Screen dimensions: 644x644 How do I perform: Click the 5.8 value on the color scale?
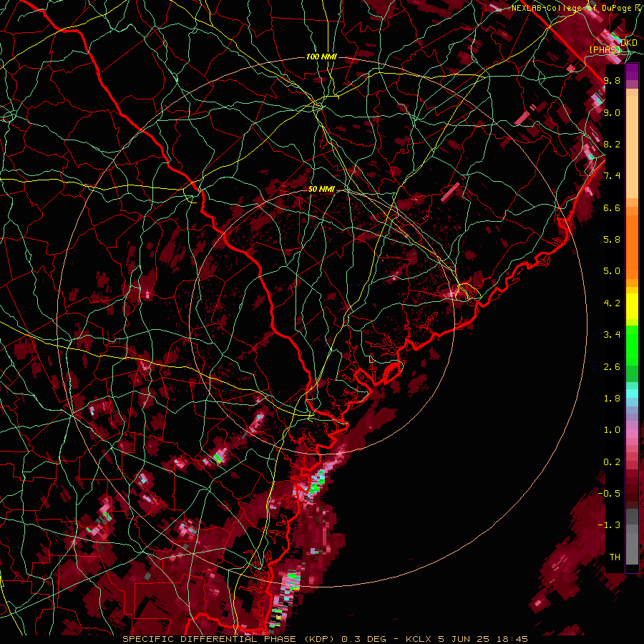click(612, 240)
